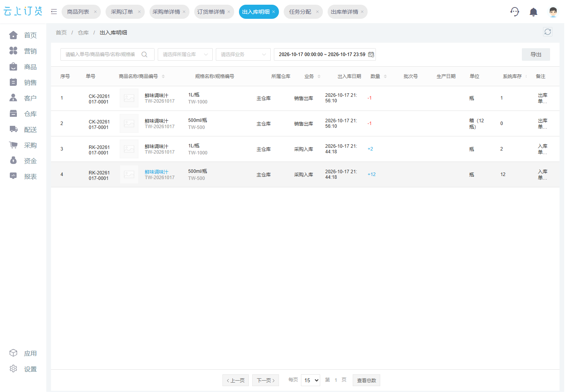Open the 请选择所属仓库 dropdown

(x=185, y=54)
